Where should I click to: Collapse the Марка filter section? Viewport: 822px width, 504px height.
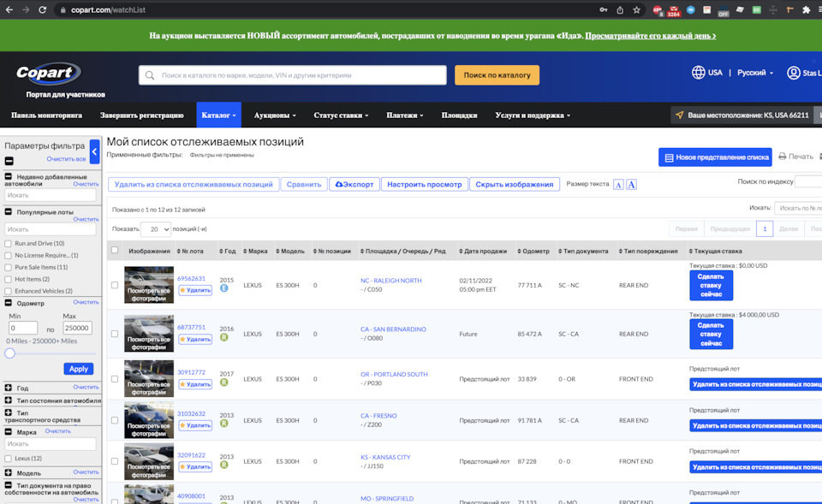click(9, 432)
